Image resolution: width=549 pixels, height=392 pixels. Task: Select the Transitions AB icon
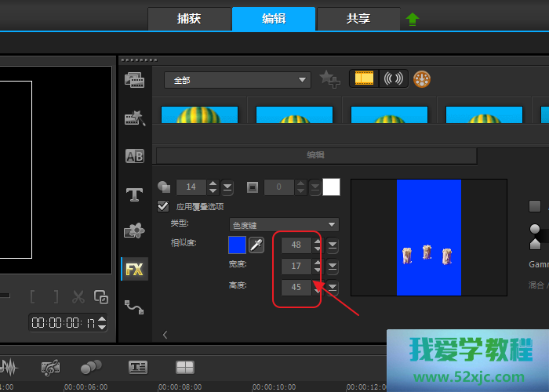[134, 156]
